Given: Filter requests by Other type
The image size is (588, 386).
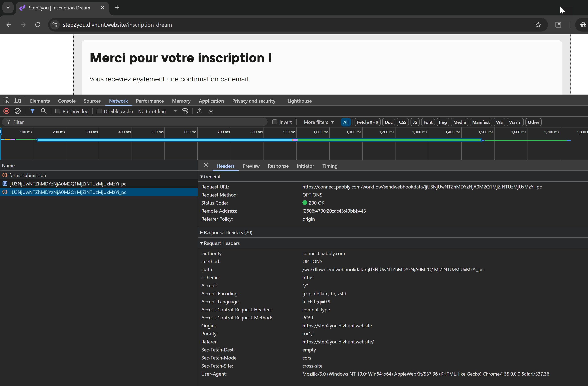Looking at the screenshot, I should [533, 122].
